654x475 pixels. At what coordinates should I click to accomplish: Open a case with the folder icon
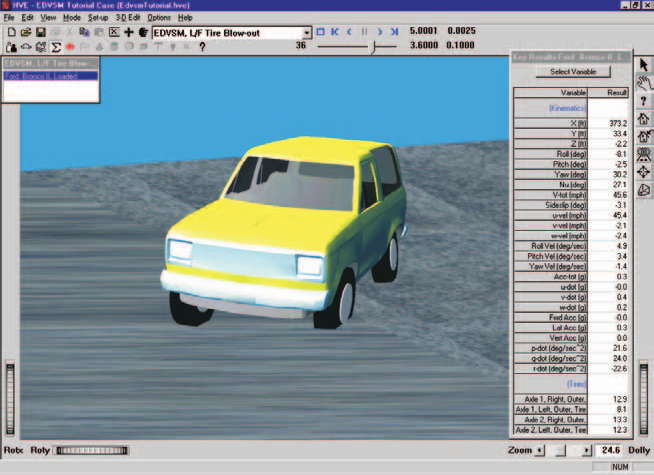point(26,32)
